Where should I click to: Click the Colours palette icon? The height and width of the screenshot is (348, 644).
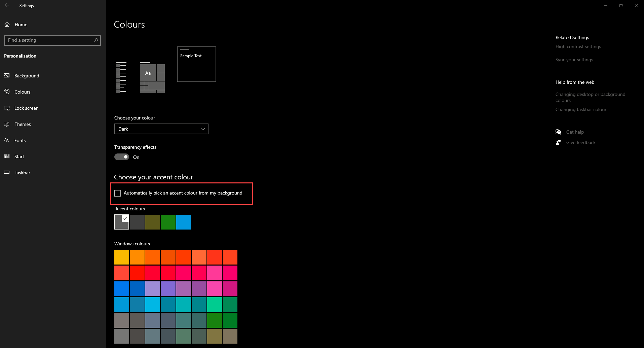pyautogui.click(x=7, y=92)
